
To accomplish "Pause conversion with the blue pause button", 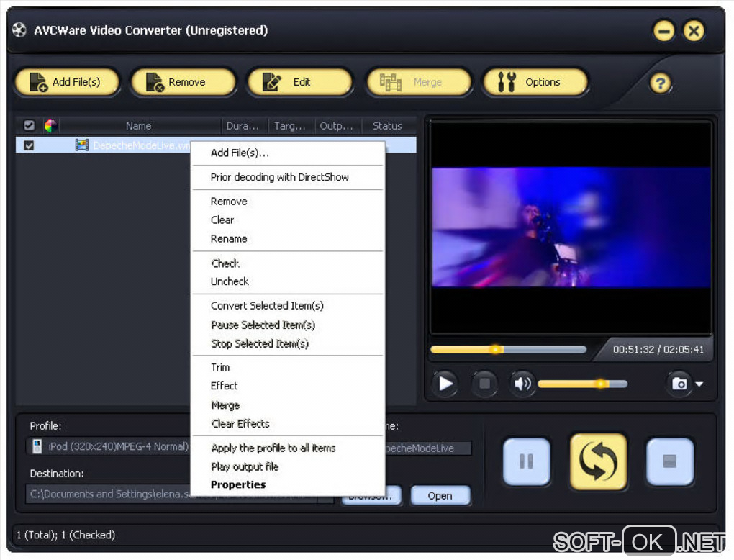I will pos(527,461).
